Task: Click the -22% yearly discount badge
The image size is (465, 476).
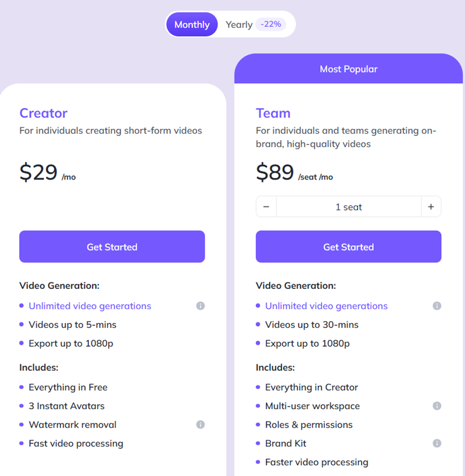Action: pyautogui.click(x=270, y=24)
